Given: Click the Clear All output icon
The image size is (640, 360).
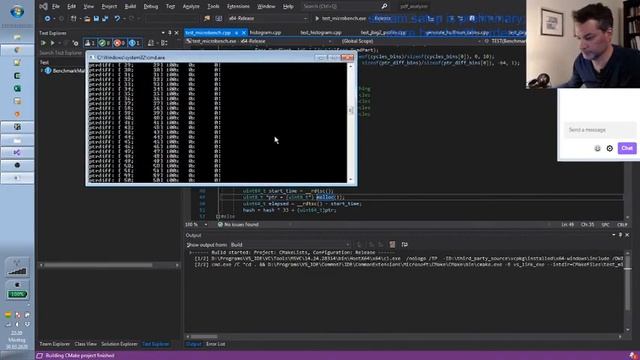Looking at the screenshot, I should (392, 244).
